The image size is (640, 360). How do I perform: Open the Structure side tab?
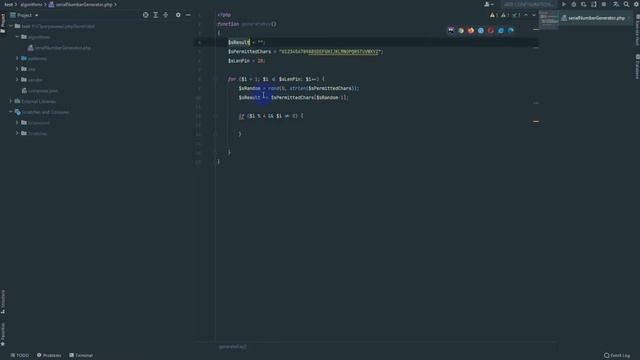pyautogui.click(x=3, y=301)
